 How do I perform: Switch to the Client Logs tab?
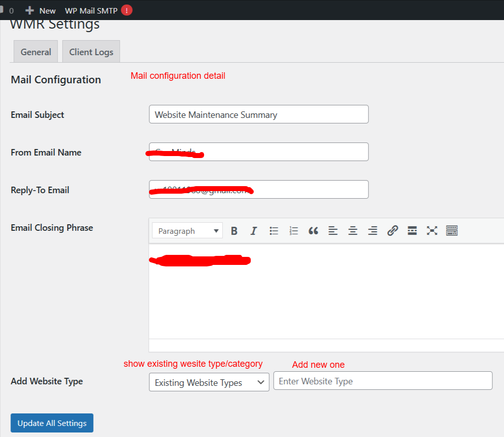point(91,52)
